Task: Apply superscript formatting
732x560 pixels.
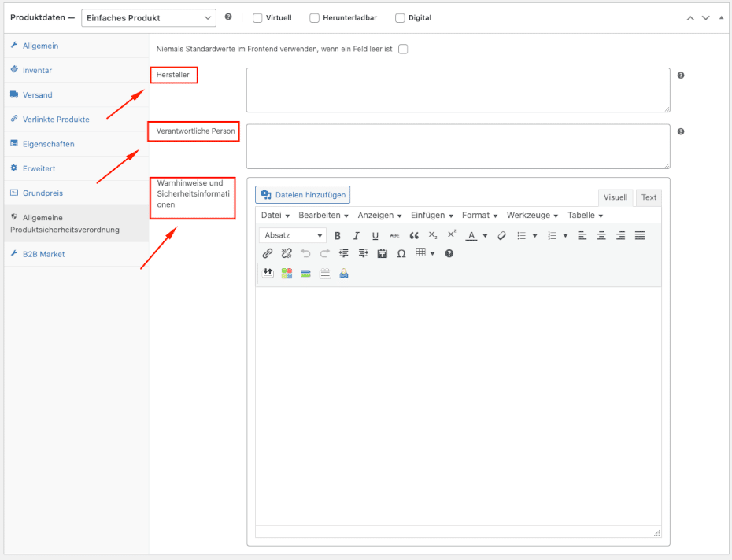Action: [x=452, y=234]
